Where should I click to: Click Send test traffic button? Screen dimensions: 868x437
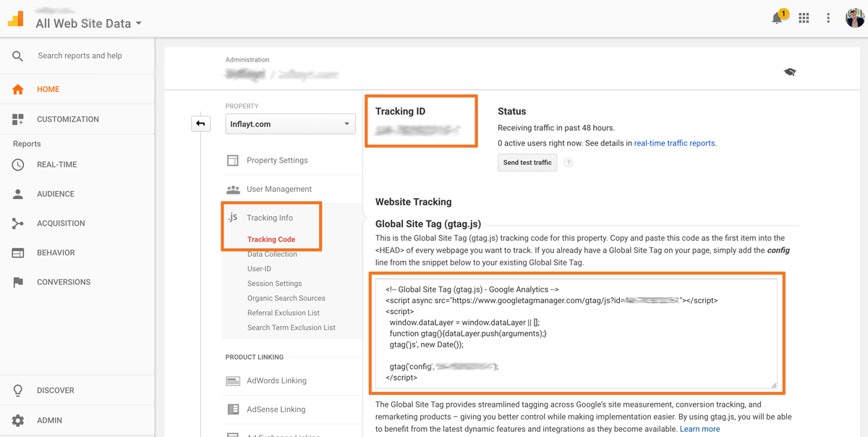(527, 163)
